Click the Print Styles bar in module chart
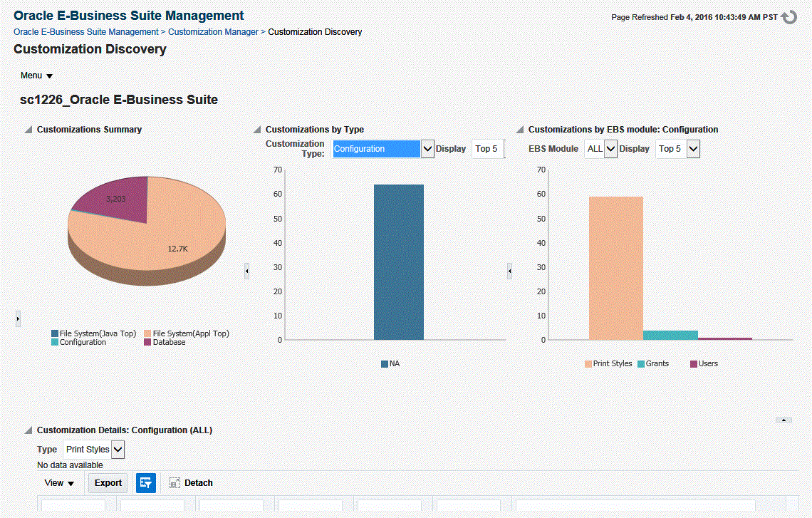 pos(615,269)
